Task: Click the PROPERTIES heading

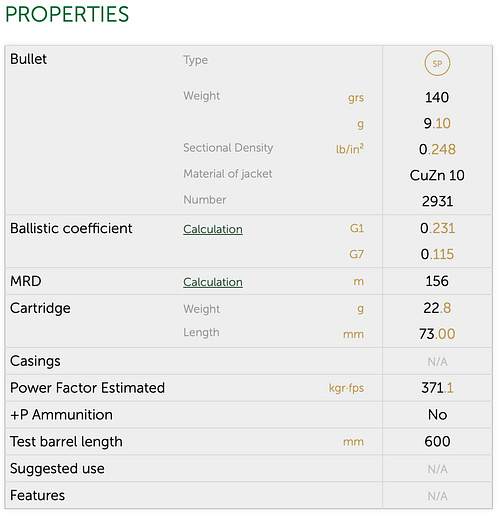Action: pos(67,14)
